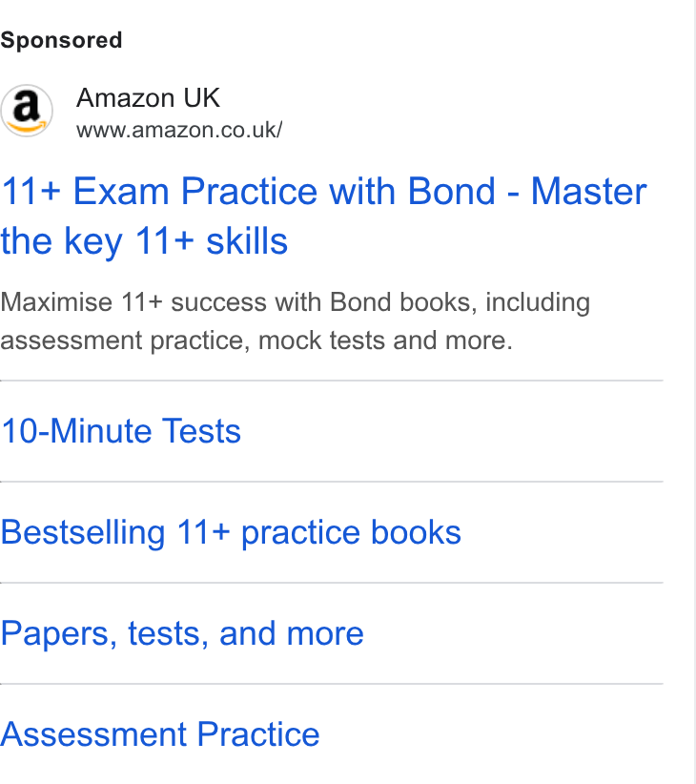Click the word 'Bond' in blue headline
696x784 pixels.
click(x=452, y=192)
